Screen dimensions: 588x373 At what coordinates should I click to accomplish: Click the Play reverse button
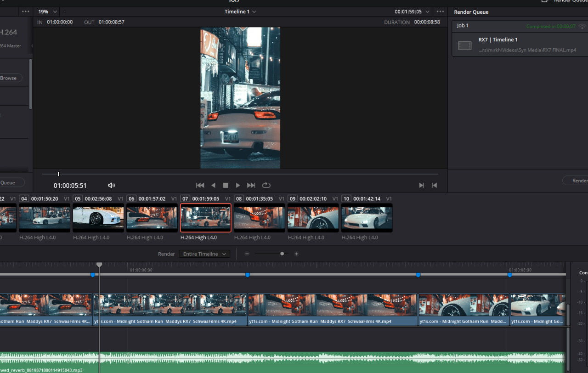213,185
